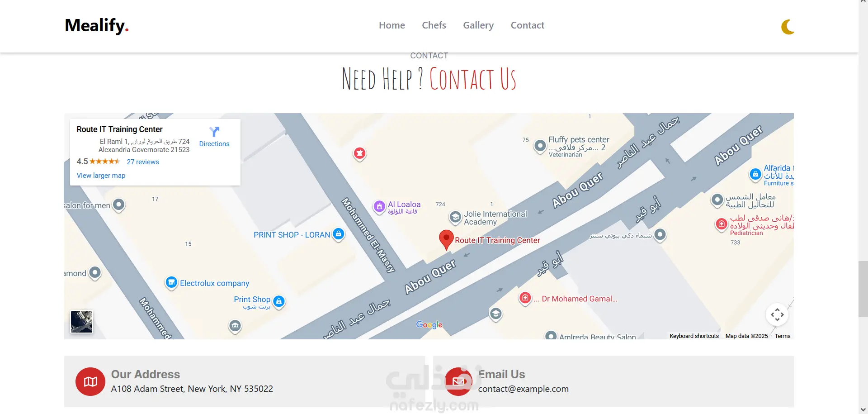The image size is (868, 414).
Task: Toggle dark mode with the moon icon
Action: point(788,27)
